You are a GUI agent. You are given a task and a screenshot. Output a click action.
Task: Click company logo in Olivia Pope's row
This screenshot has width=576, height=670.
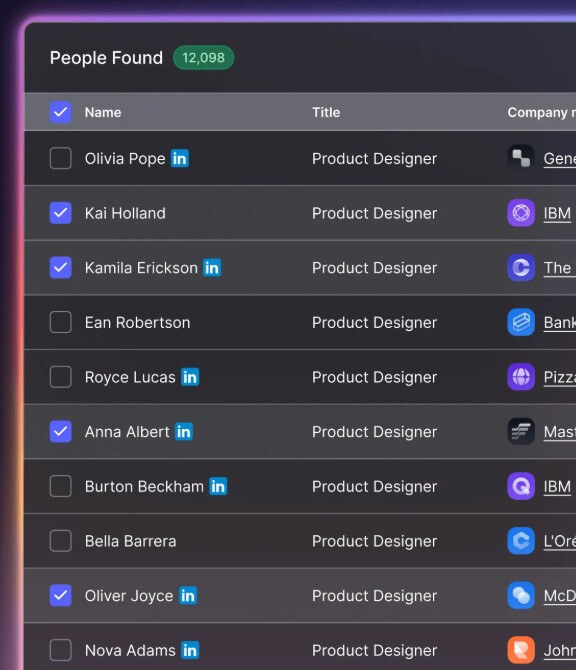[x=521, y=159]
